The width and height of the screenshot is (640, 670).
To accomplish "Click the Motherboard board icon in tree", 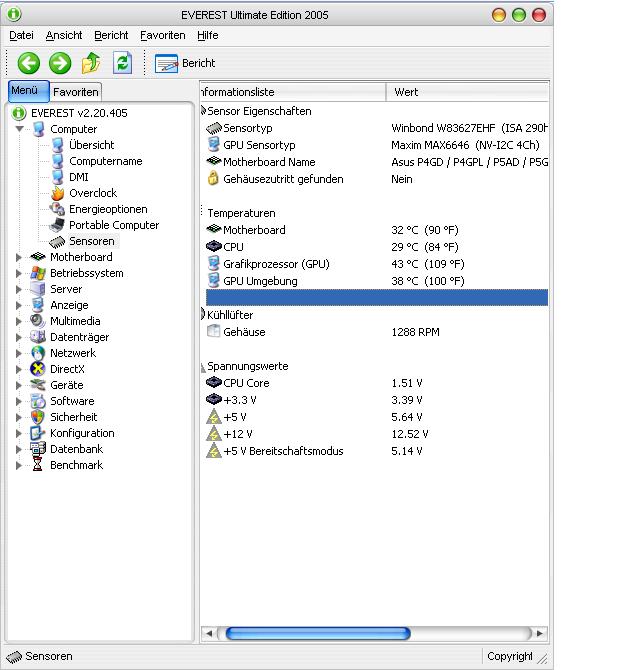I will (38, 257).
